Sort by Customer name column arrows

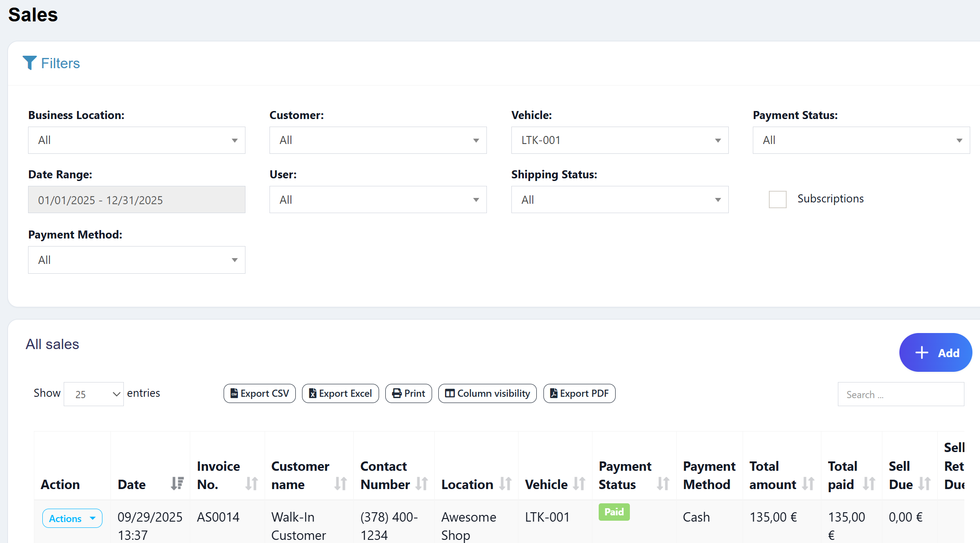point(341,484)
